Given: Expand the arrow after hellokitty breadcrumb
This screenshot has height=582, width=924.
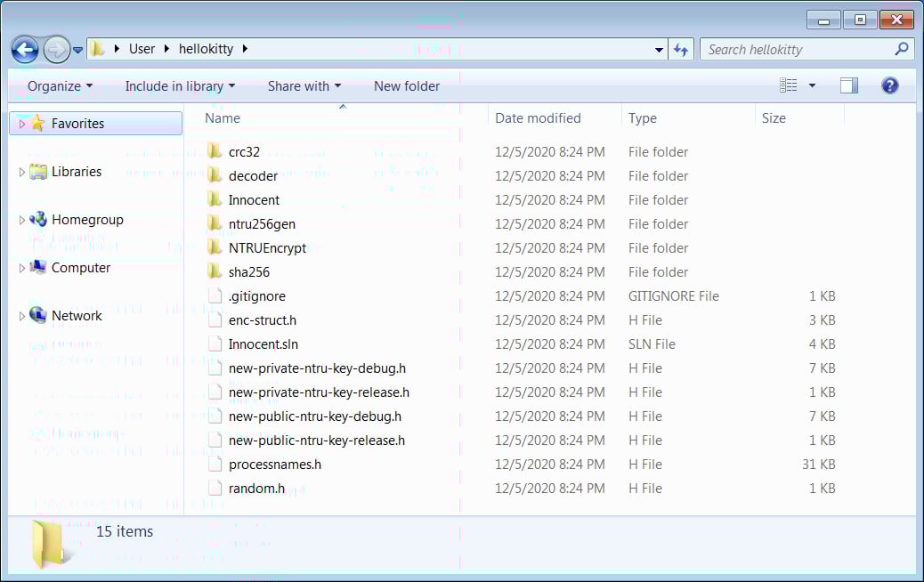Looking at the screenshot, I should [245, 49].
